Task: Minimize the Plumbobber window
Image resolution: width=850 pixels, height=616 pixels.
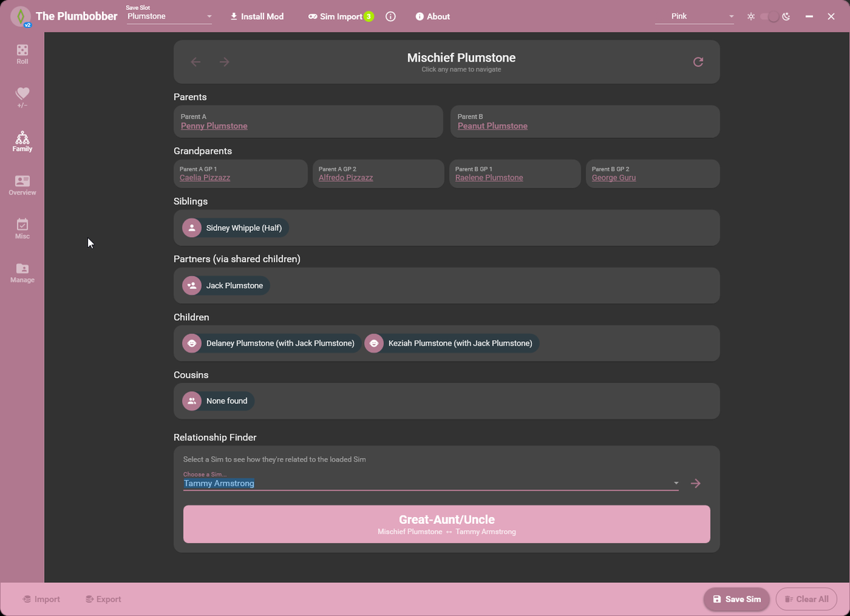Action: (x=809, y=16)
